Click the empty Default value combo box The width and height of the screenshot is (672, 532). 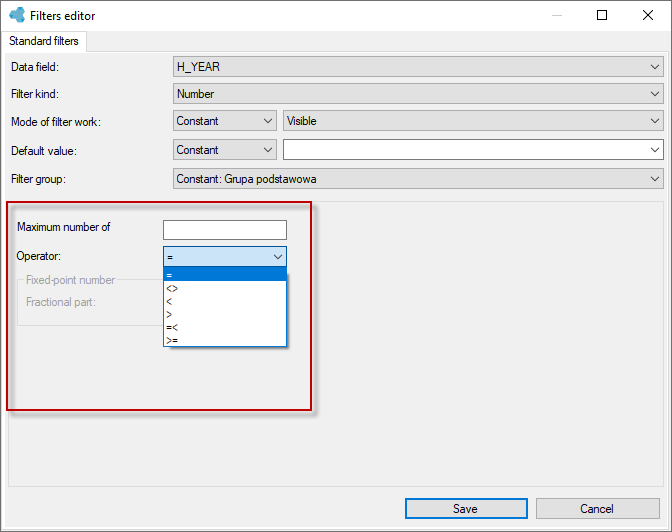pyautogui.click(x=473, y=150)
